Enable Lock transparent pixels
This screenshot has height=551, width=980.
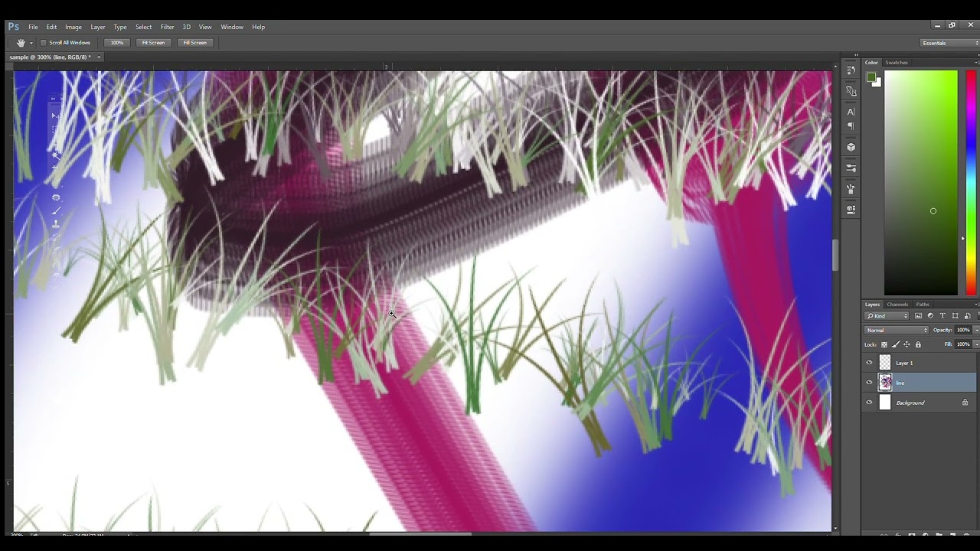pyautogui.click(x=884, y=344)
